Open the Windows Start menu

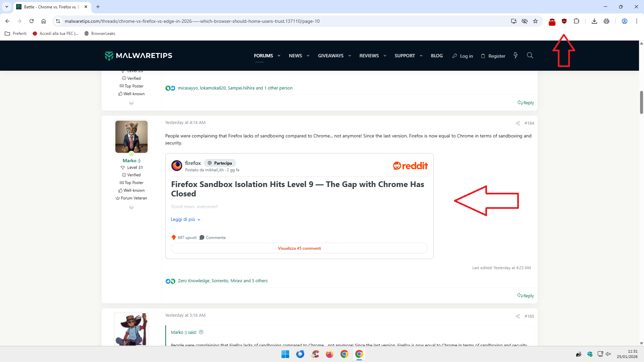pos(285,354)
